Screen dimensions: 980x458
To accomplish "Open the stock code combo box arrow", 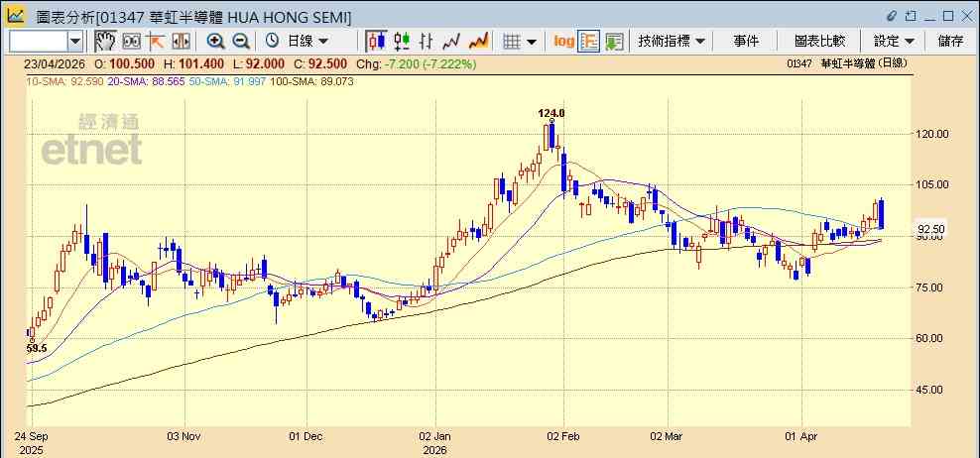I will click(75, 42).
